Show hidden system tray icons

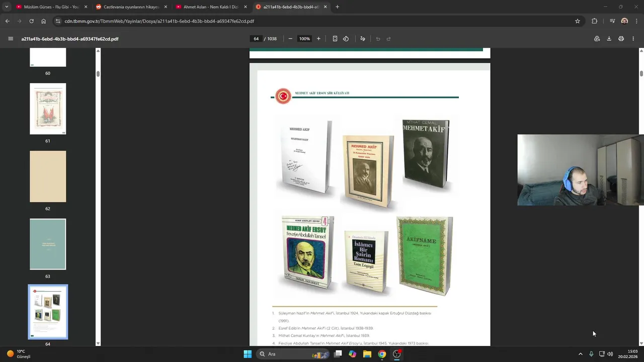[x=580, y=354]
